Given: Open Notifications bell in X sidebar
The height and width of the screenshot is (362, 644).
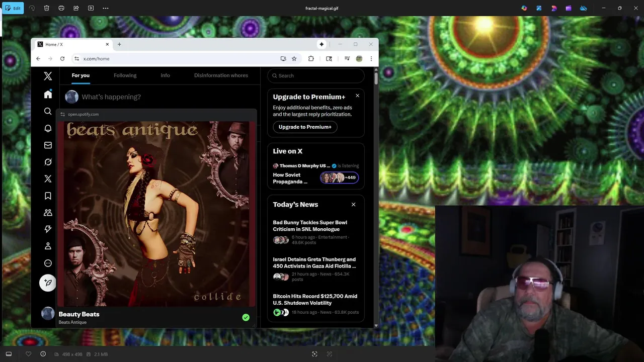Looking at the screenshot, I should click(48, 128).
